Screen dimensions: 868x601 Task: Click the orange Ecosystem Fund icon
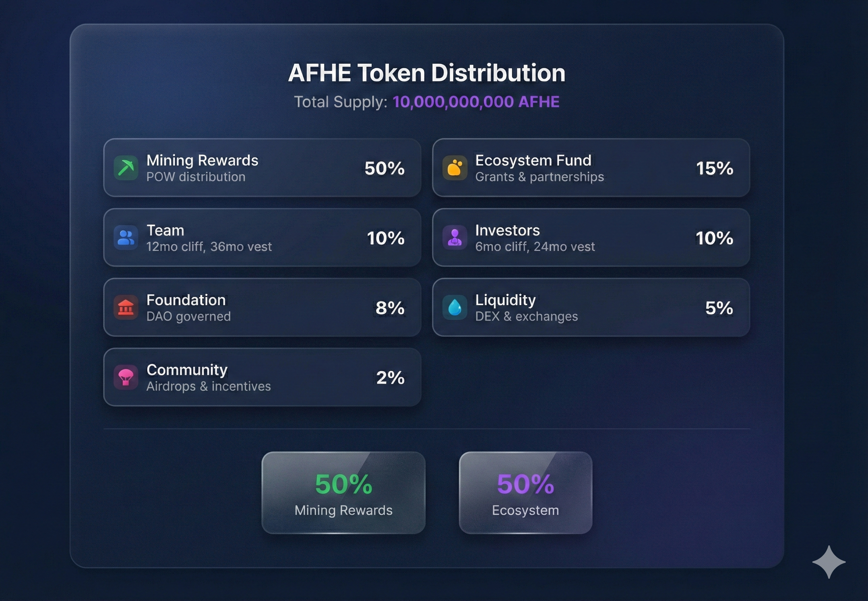click(455, 168)
